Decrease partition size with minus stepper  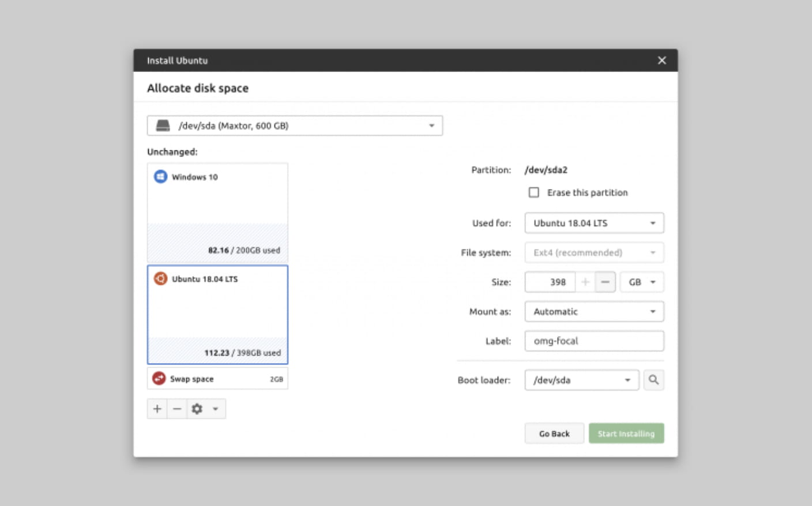605,282
